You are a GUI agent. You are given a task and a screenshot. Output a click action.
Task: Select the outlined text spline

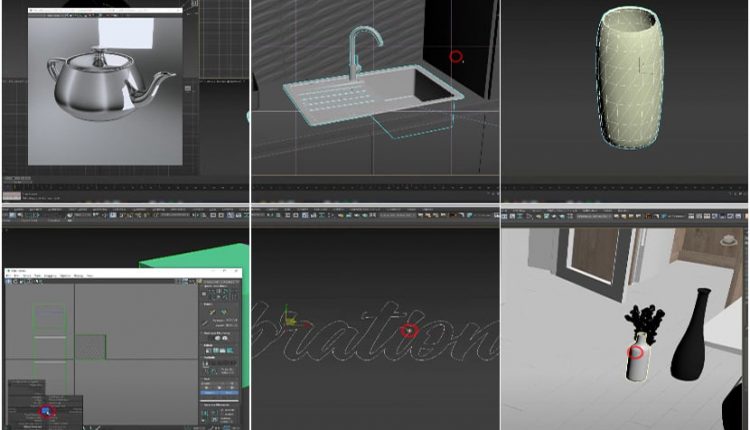(x=375, y=332)
